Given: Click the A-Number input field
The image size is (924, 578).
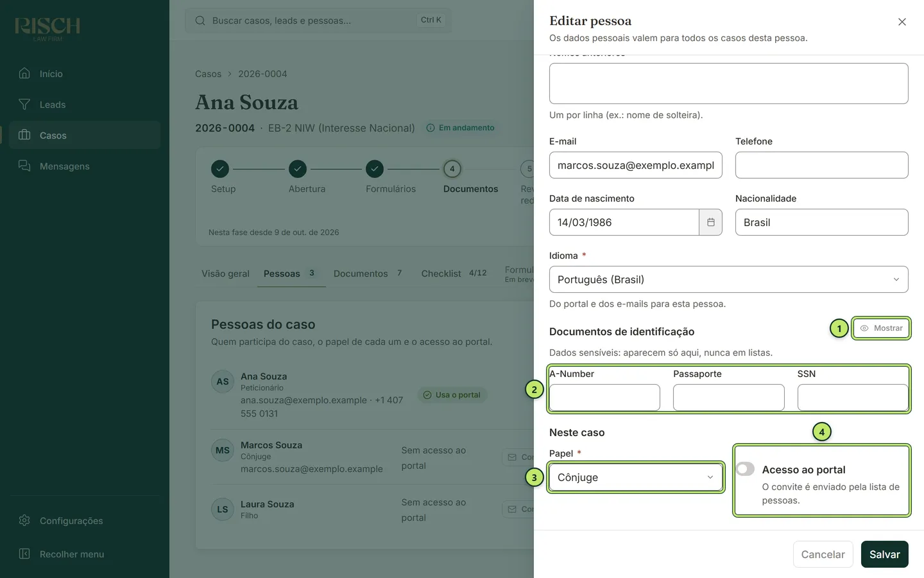Looking at the screenshot, I should point(604,398).
